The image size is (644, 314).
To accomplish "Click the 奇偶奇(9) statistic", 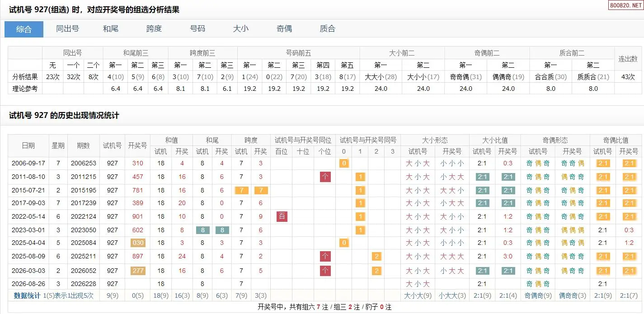I will [x=538, y=295].
